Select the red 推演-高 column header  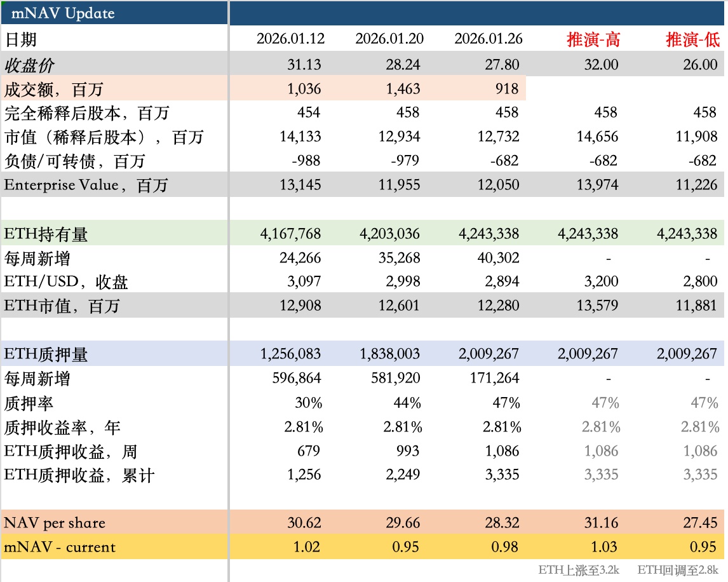tap(593, 39)
